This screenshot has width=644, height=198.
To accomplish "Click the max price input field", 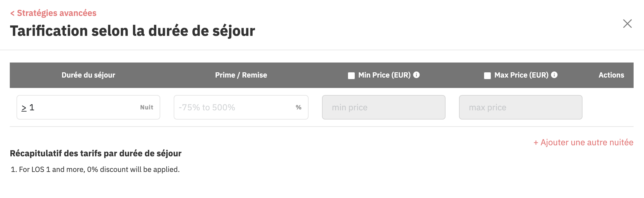I will (x=521, y=107).
